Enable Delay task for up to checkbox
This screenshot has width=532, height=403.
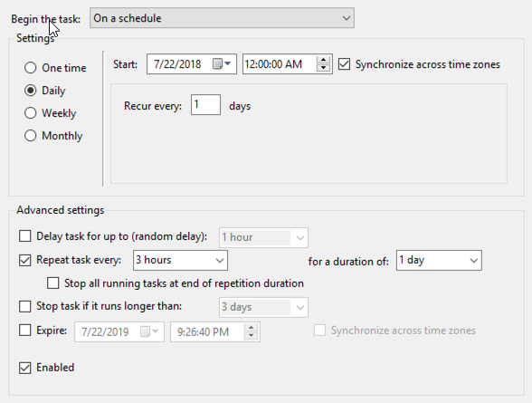25,236
